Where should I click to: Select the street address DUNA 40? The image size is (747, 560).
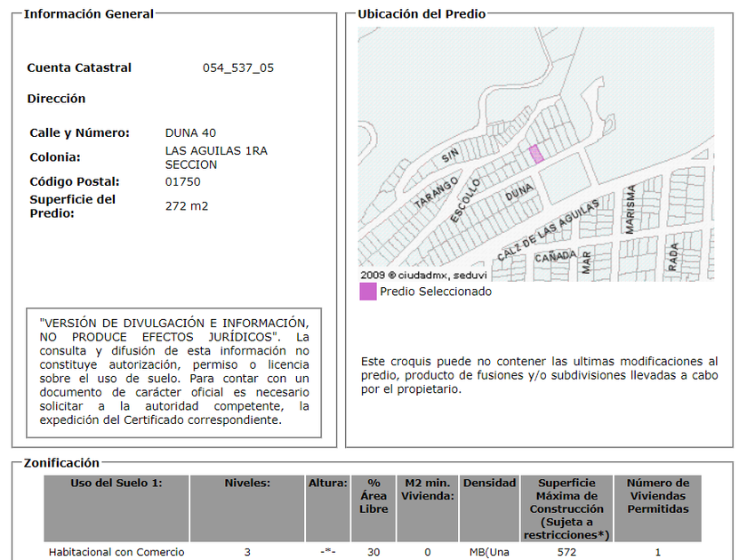pyautogui.click(x=190, y=132)
